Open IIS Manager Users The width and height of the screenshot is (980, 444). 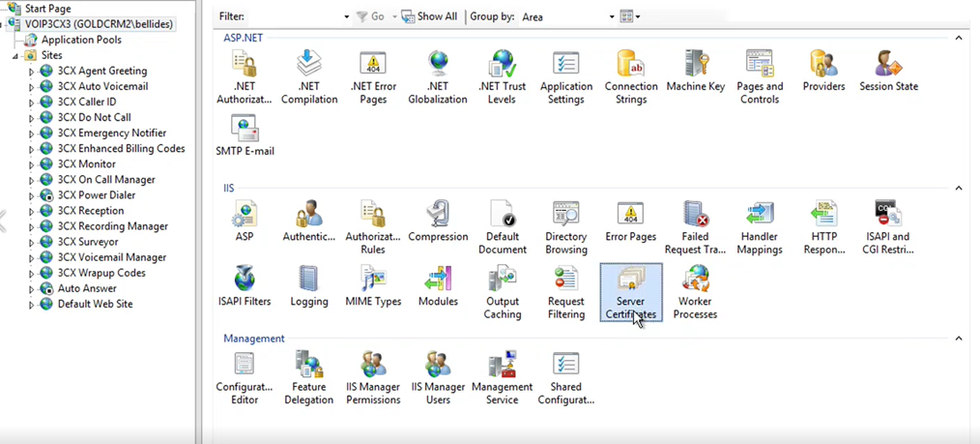click(438, 378)
